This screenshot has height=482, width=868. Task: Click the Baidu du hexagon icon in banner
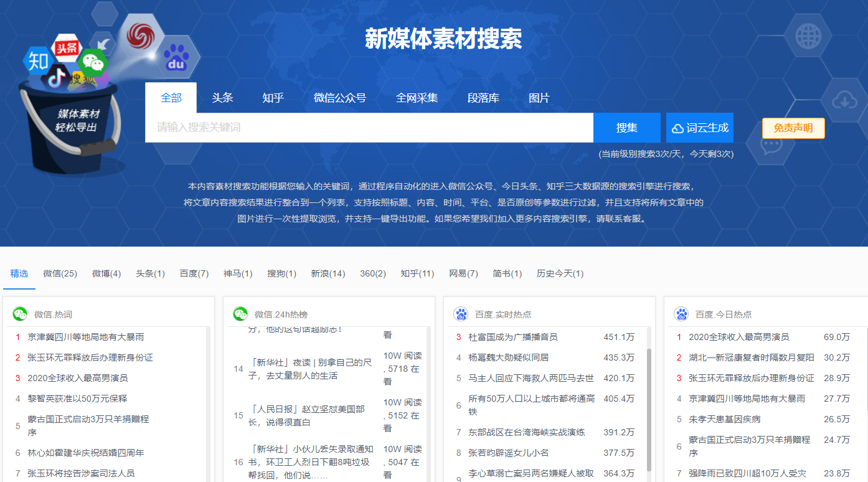tap(177, 59)
